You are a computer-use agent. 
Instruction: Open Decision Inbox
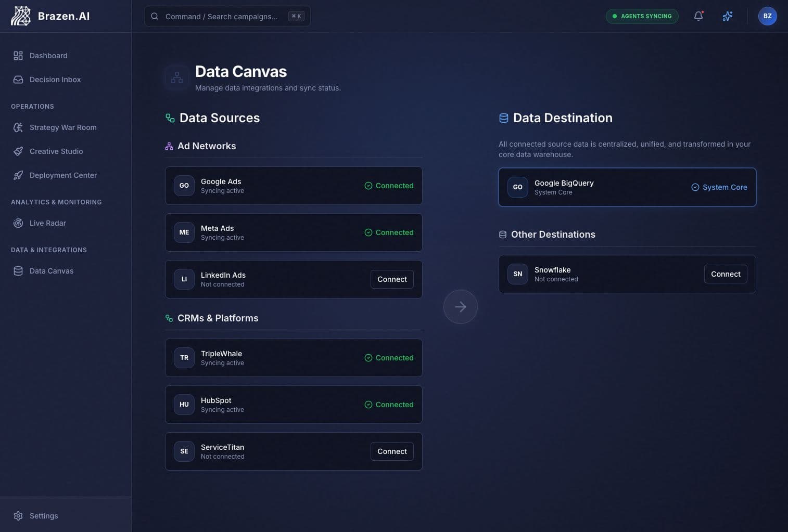coord(66,80)
